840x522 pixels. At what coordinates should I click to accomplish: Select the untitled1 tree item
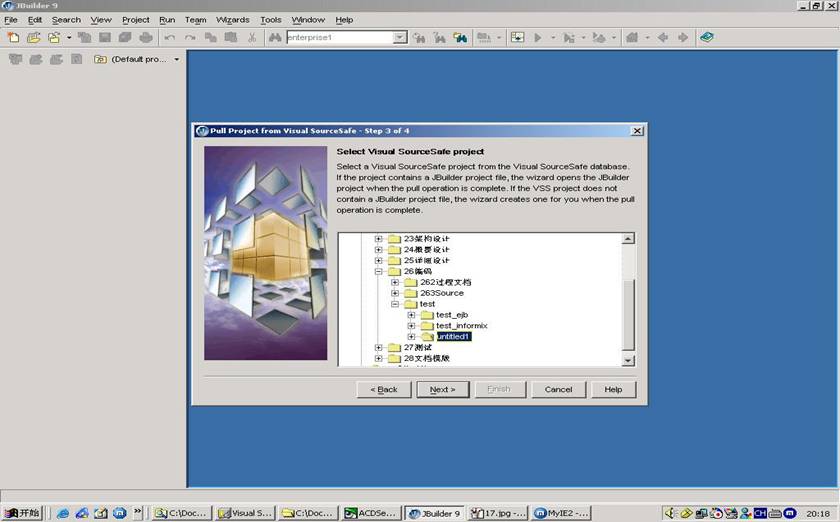(x=454, y=337)
